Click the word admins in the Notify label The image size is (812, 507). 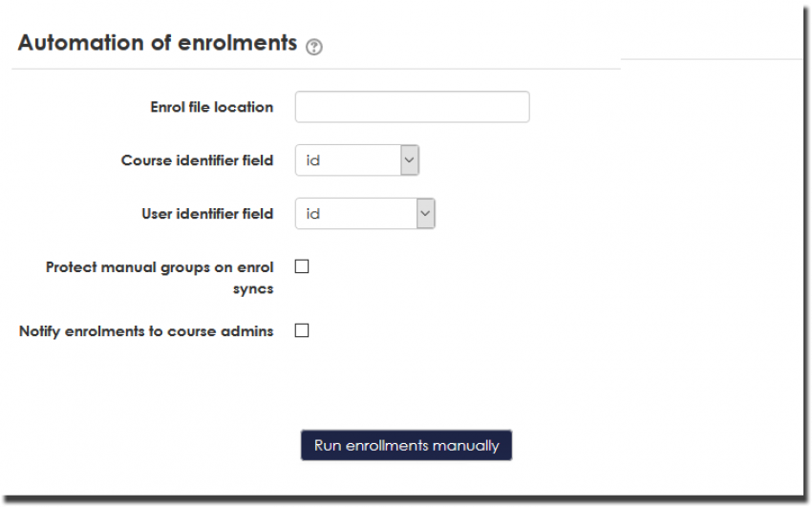pos(248,331)
